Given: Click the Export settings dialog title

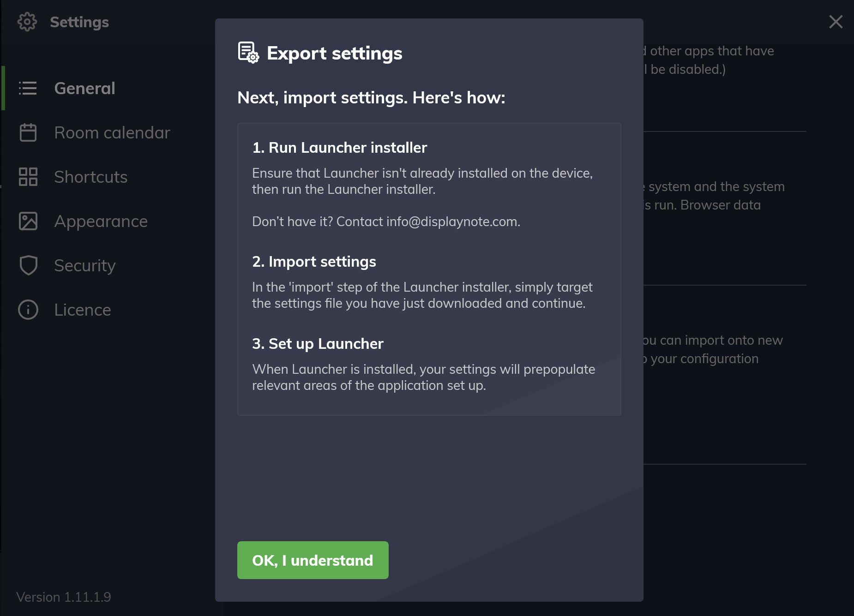Looking at the screenshot, I should click(x=335, y=53).
